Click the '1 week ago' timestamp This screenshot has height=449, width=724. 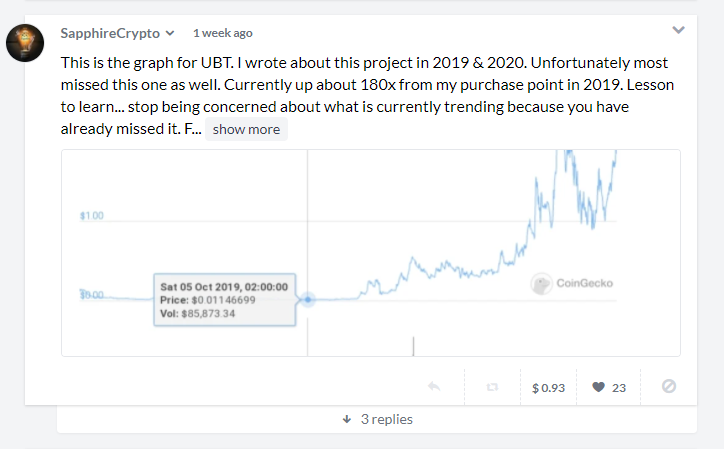tap(223, 33)
